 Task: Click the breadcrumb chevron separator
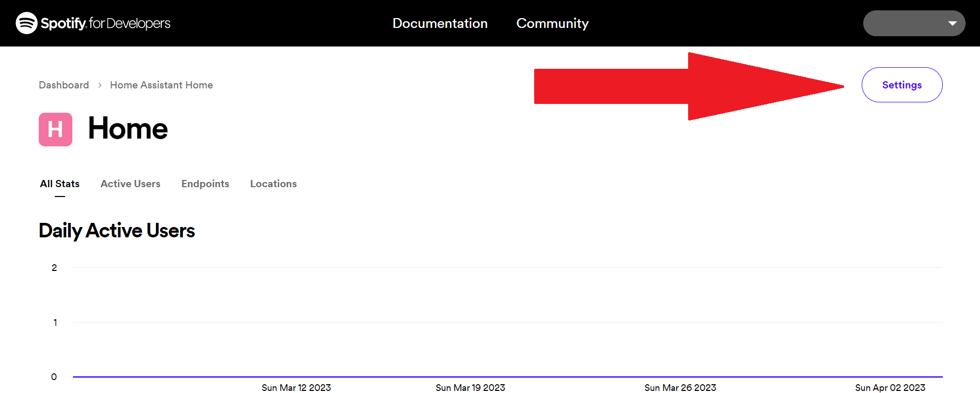[100, 85]
